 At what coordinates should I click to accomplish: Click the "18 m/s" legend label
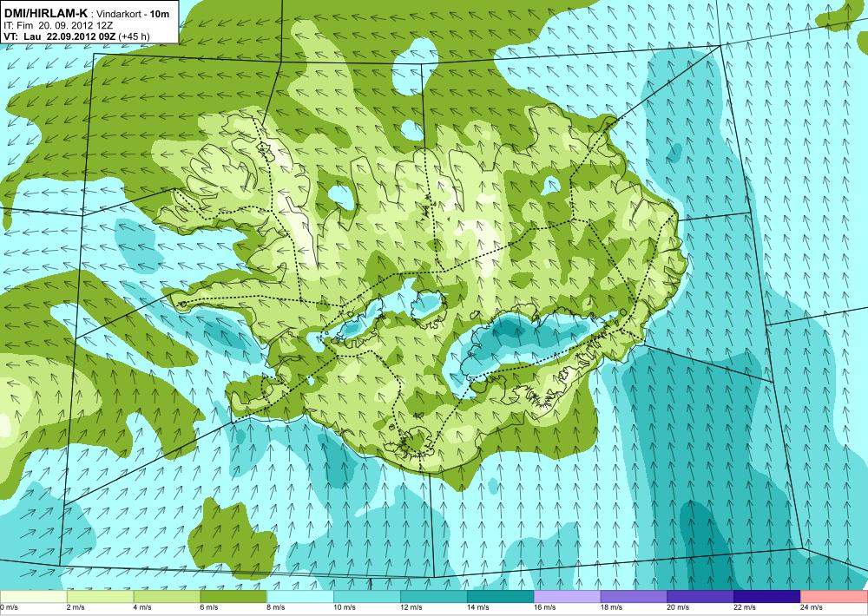click(x=611, y=607)
